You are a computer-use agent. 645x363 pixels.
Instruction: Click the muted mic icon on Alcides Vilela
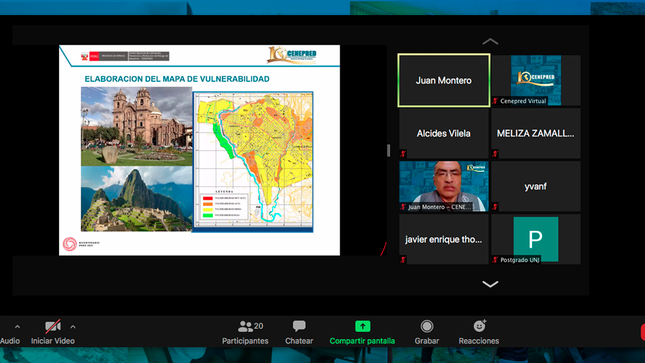point(403,154)
